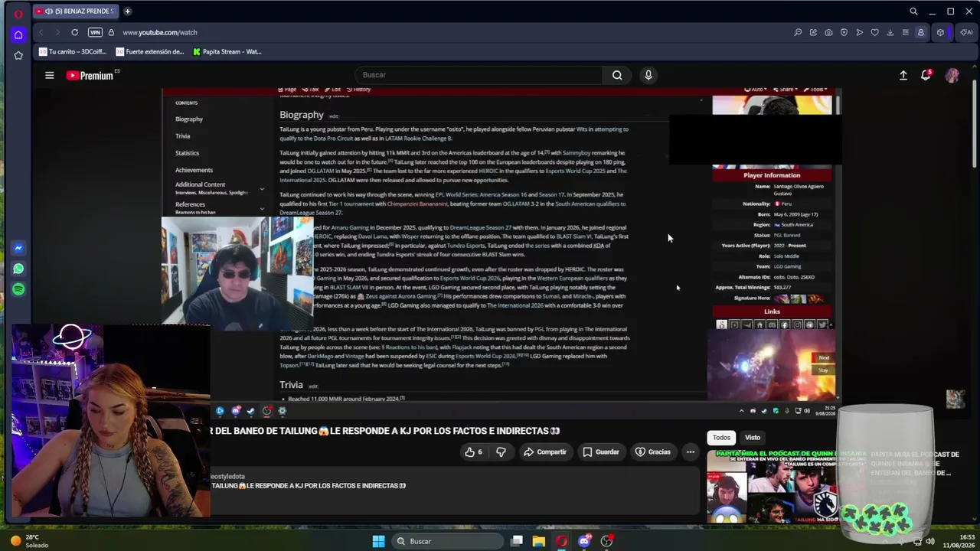The height and width of the screenshot is (551, 980).
Task: Add a new browser tab
Action: pyautogui.click(x=127, y=11)
